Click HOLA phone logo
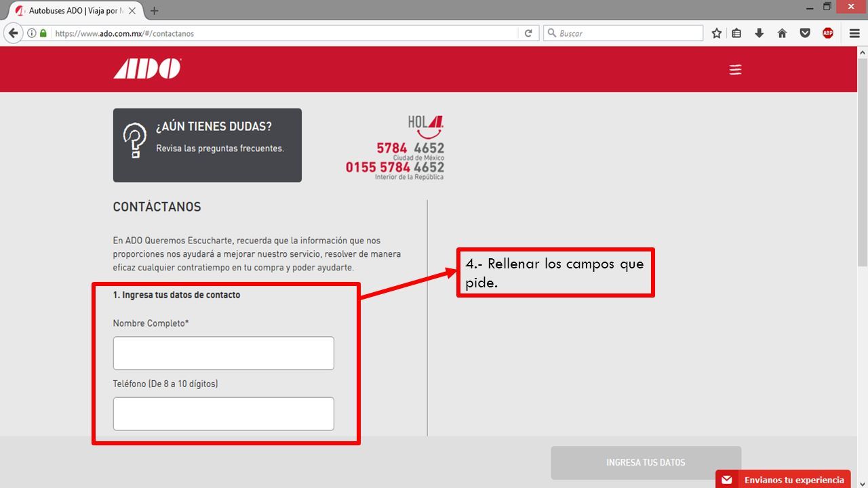This screenshot has width=868, height=488. pos(426,126)
